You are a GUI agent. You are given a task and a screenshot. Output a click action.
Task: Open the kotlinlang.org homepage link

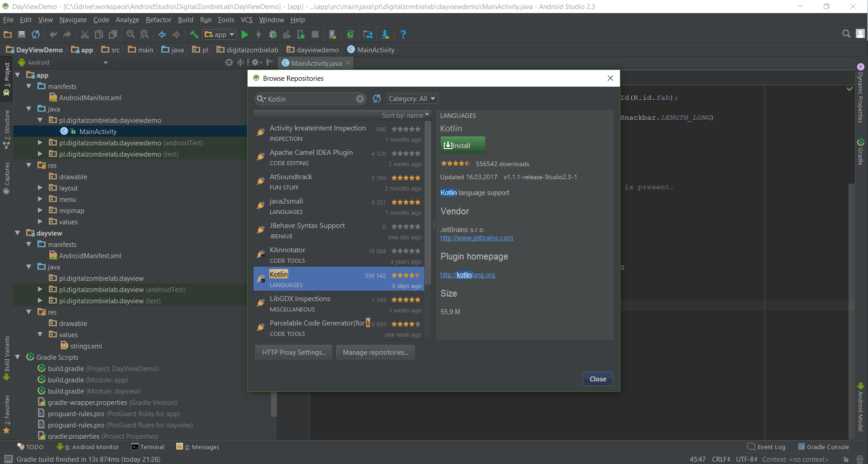[x=468, y=275]
